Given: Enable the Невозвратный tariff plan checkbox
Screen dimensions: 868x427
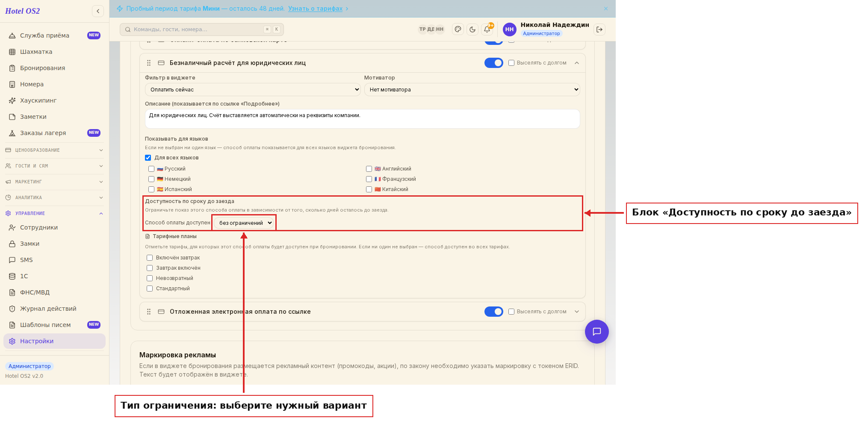Looking at the screenshot, I should [150, 278].
